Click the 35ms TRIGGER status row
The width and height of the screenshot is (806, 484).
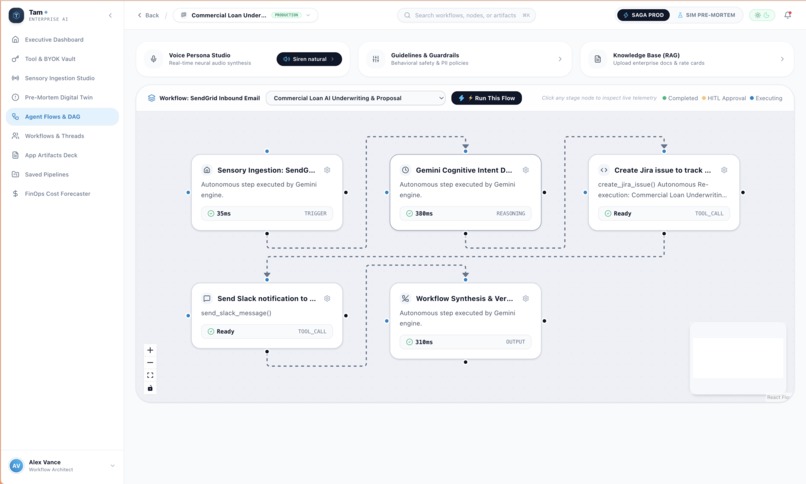(x=267, y=213)
